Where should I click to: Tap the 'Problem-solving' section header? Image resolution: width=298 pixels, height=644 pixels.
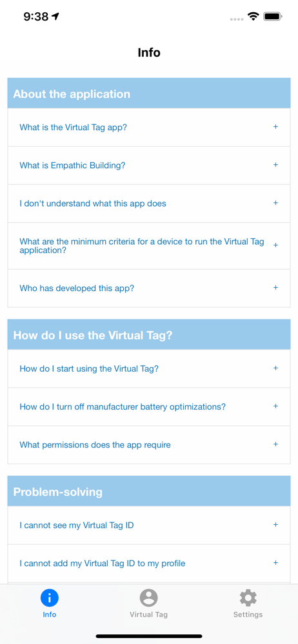149,491
